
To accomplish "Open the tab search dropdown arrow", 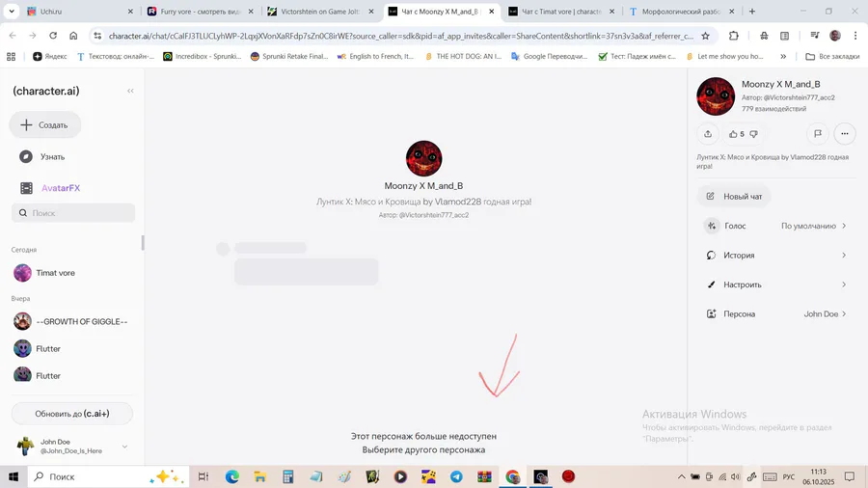I will (11, 11).
